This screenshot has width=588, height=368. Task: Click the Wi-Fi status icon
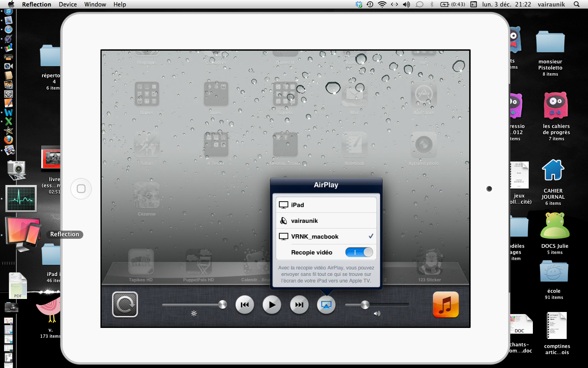click(x=382, y=4)
